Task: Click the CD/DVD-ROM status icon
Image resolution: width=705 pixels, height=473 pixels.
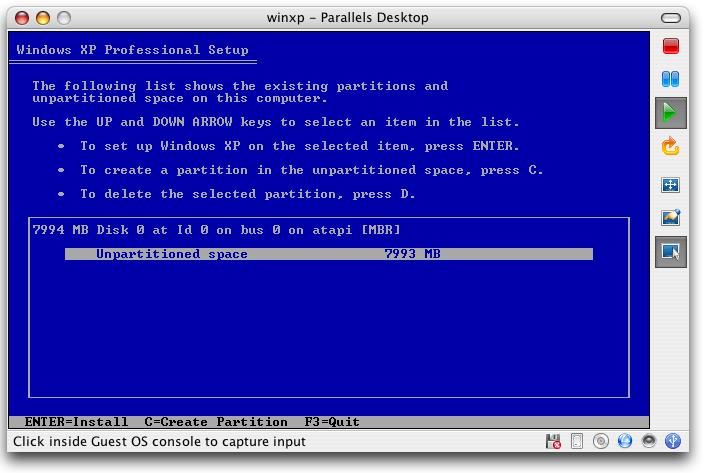Action: [601, 441]
